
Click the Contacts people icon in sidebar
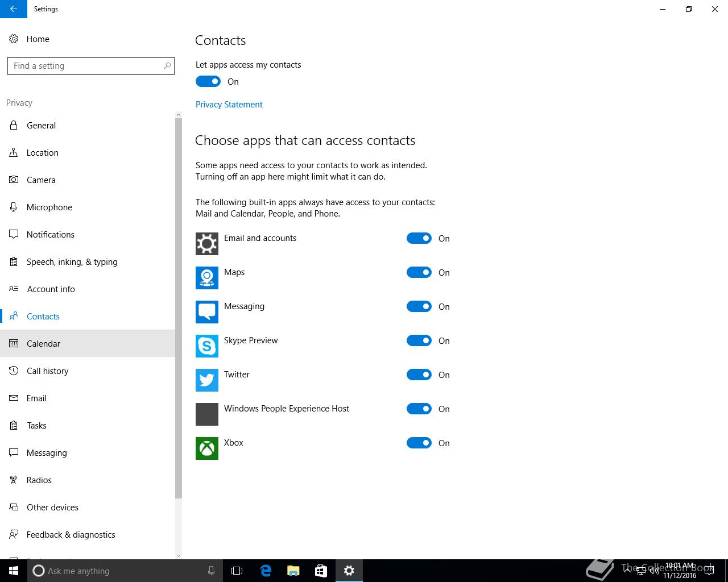coord(14,317)
